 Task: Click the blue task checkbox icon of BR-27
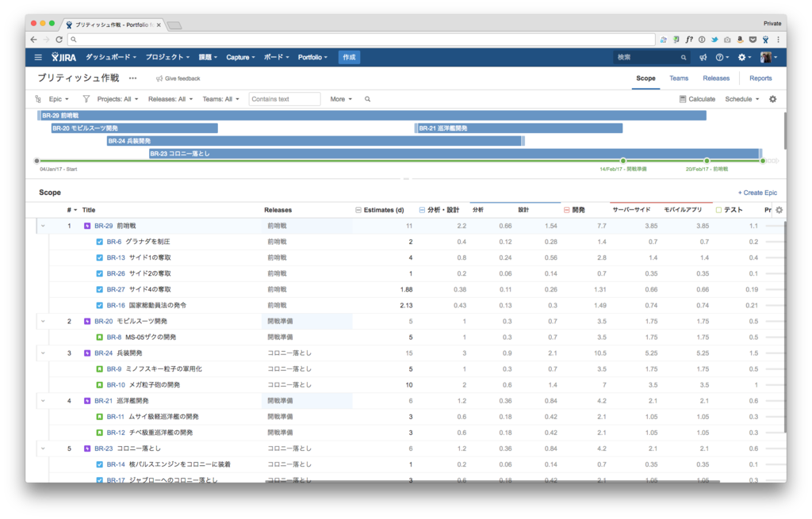pos(99,290)
